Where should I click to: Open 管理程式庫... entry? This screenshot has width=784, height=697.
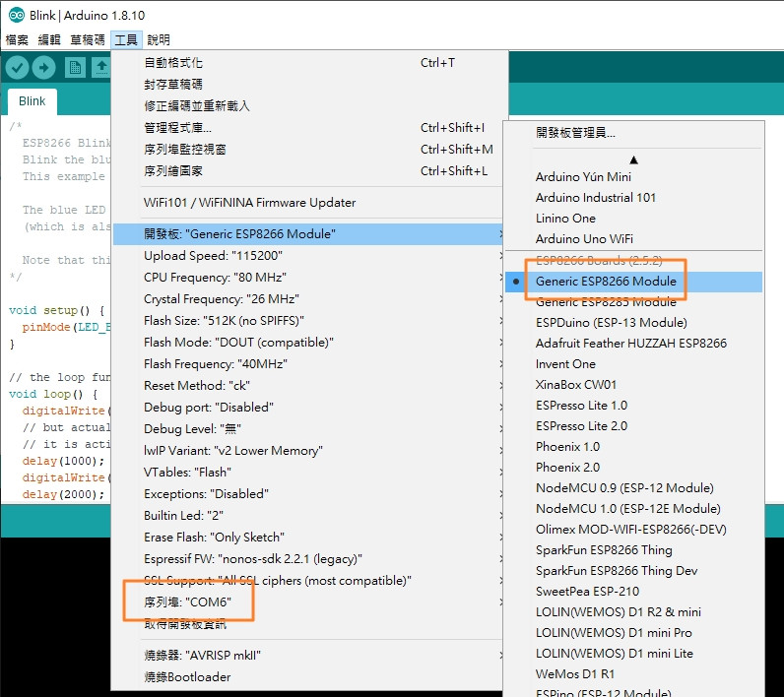[x=306, y=127]
